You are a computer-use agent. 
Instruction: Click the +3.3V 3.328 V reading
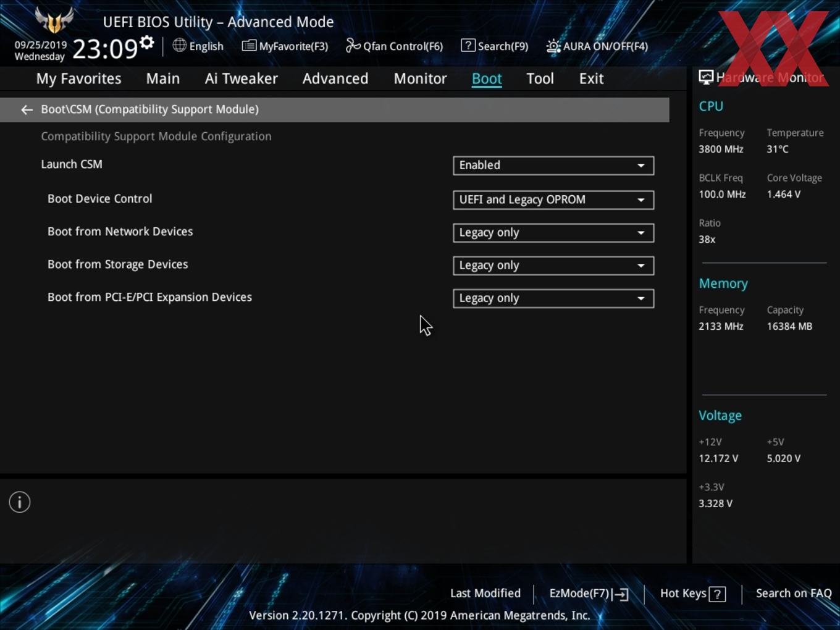click(x=715, y=504)
